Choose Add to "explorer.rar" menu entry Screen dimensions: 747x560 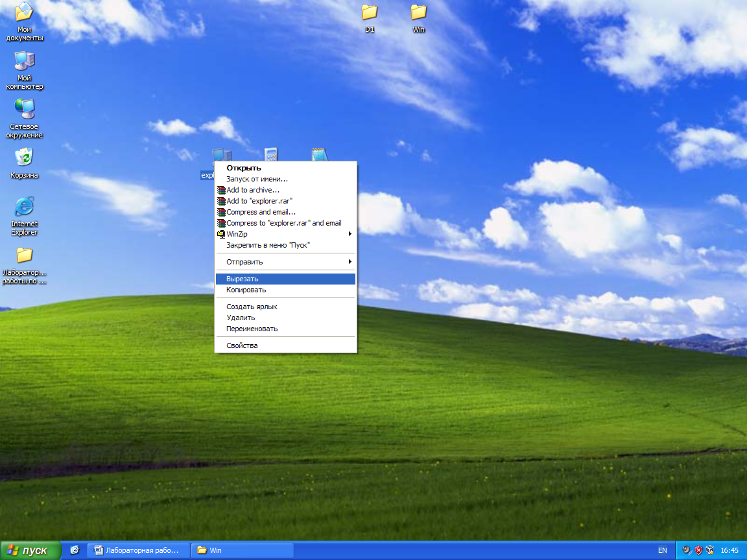[285, 201]
